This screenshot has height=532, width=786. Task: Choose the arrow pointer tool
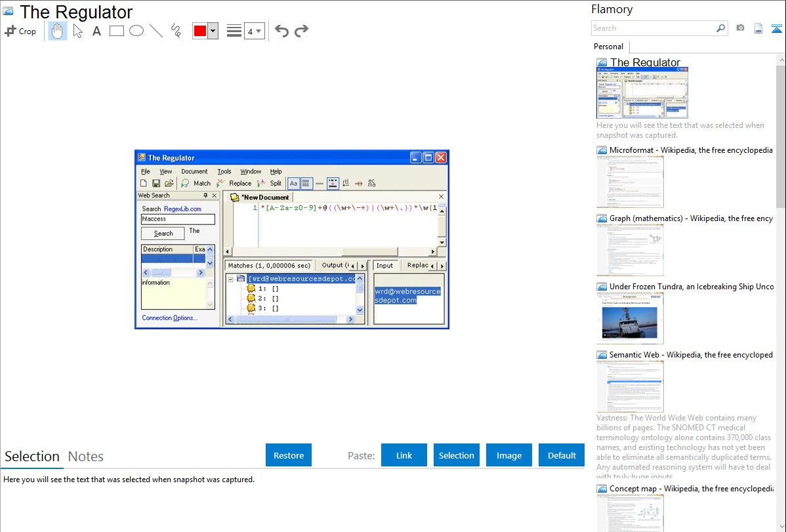(77, 31)
